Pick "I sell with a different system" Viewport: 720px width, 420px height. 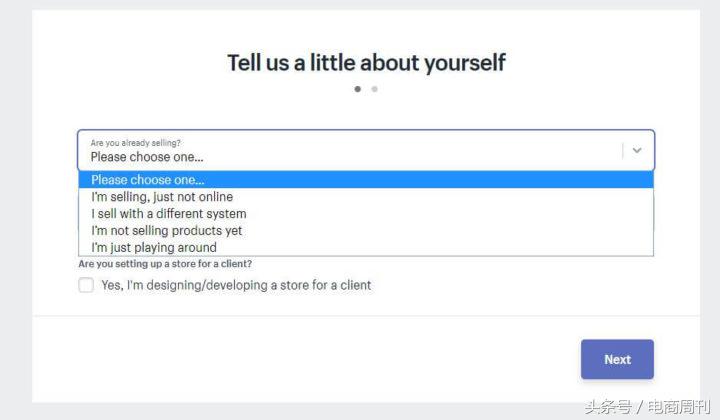coord(168,214)
